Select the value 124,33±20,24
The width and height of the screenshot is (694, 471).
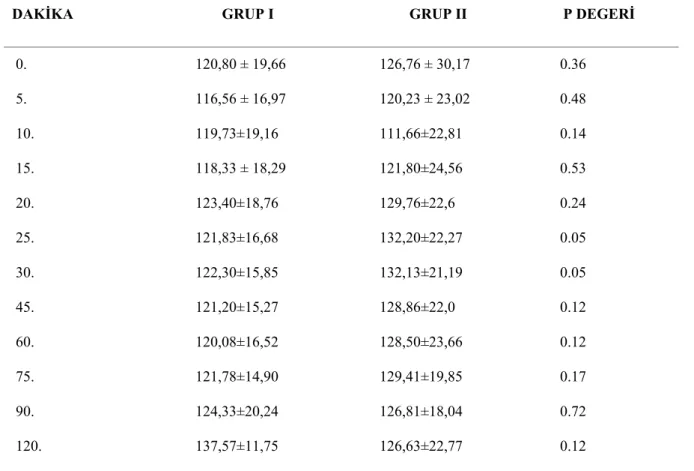(237, 411)
